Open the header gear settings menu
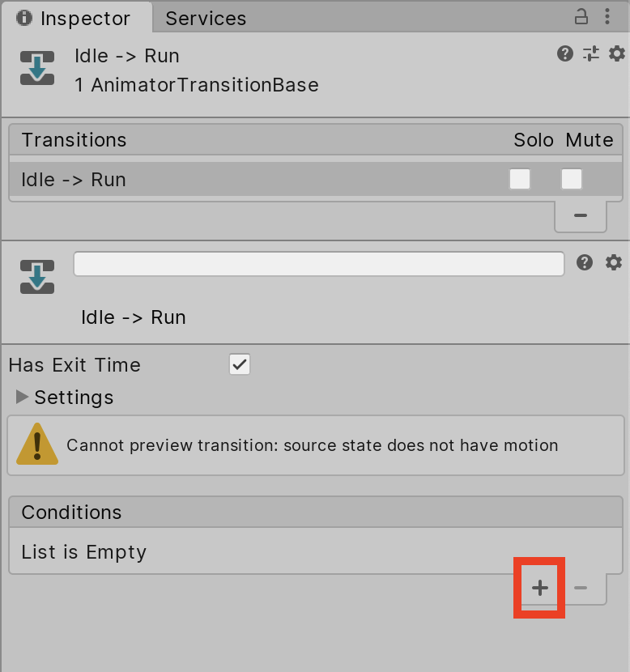The height and width of the screenshot is (672, 630). (x=617, y=54)
